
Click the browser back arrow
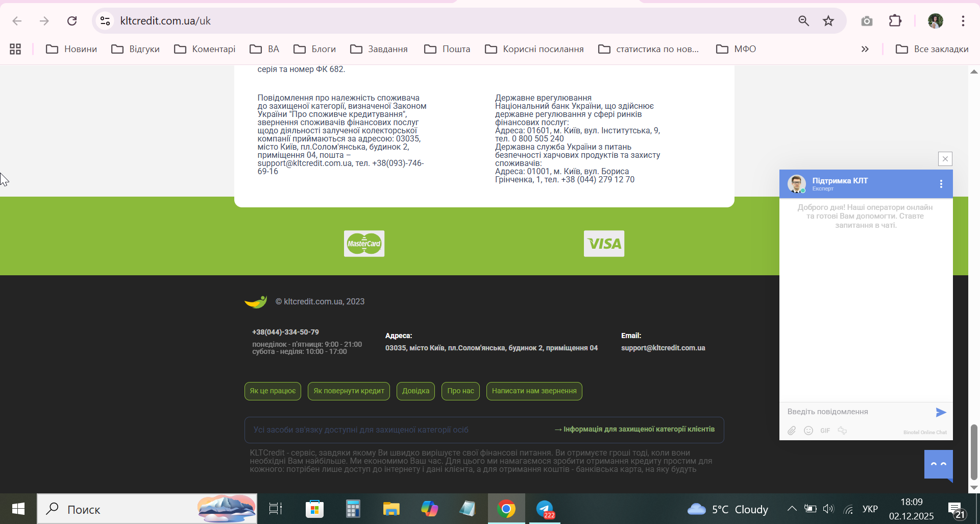click(x=17, y=21)
